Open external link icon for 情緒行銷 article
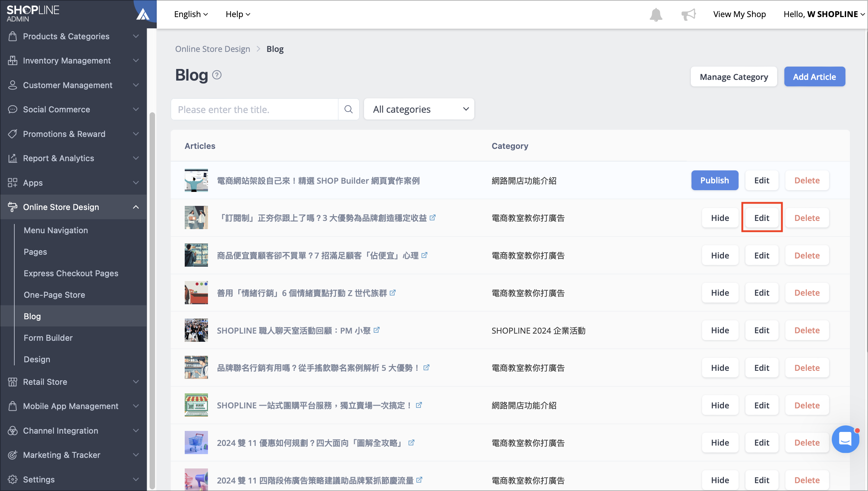 (393, 293)
